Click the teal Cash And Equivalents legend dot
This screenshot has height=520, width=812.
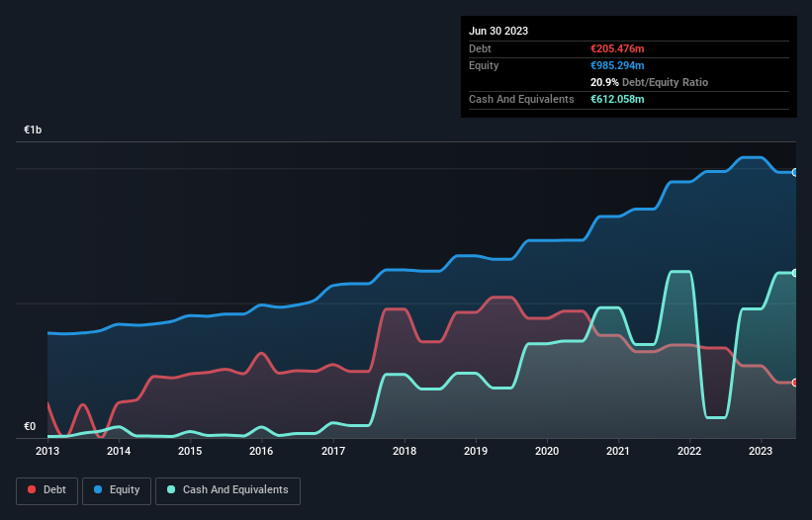171,489
